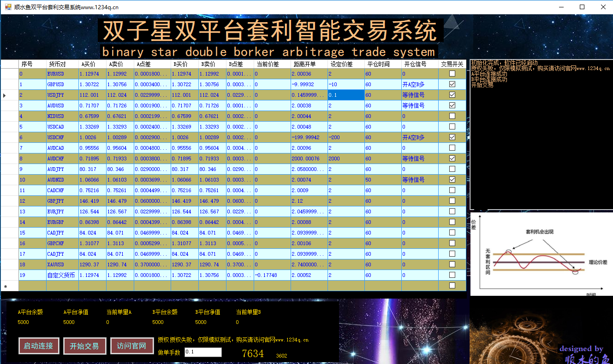The height and width of the screenshot is (364, 613).
Task: Toggle the AUDNZD trade switch checkbox
Action: [452, 180]
